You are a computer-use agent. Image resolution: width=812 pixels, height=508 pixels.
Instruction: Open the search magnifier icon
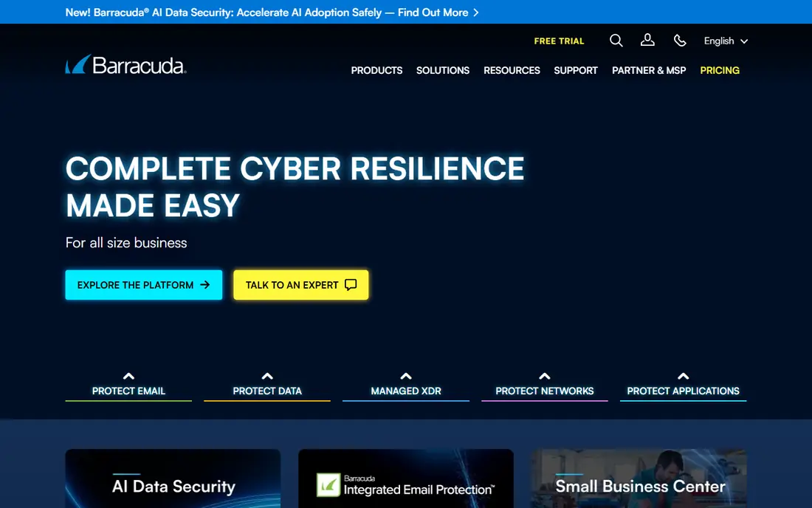(x=616, y=41)
